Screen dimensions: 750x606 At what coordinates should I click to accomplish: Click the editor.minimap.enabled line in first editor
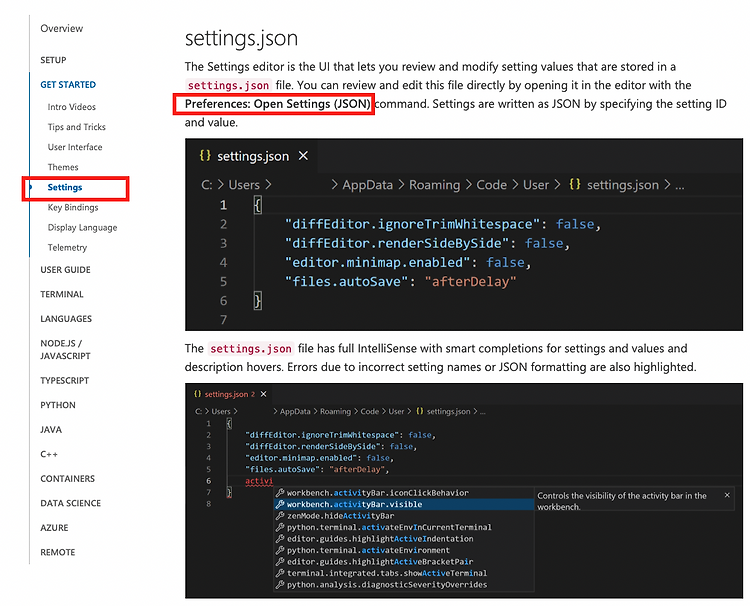pos(408,262)
